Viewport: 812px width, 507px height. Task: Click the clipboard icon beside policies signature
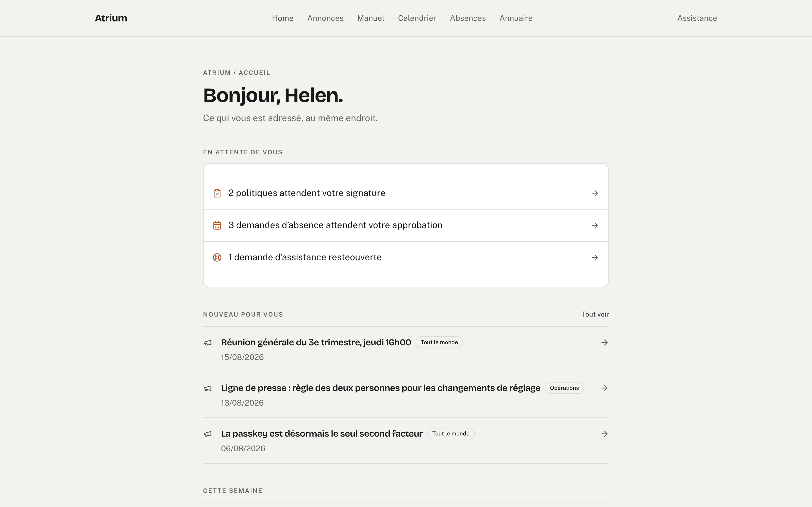click(217, 193)
